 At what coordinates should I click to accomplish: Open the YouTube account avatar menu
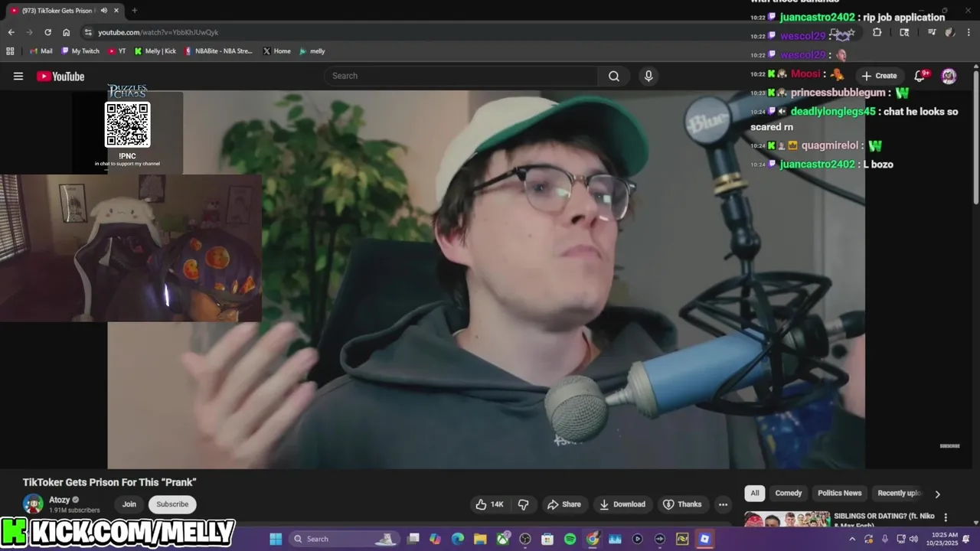click(949, 75)
